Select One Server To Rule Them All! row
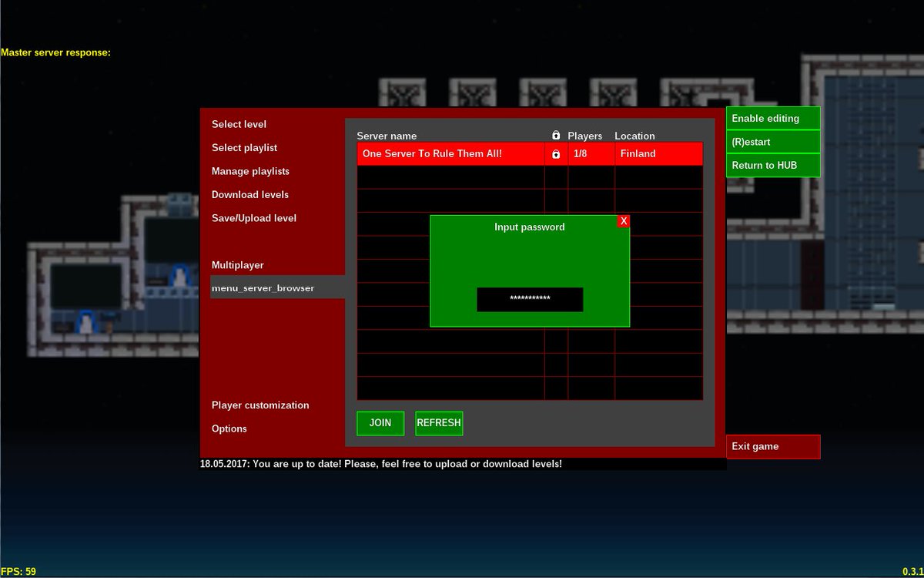 pos(530,154)
